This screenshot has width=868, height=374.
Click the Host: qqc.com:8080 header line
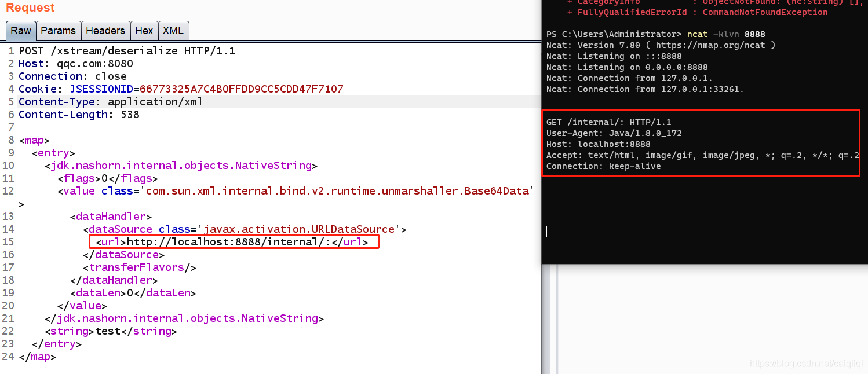pyautogui.click(x=76, y=64)
